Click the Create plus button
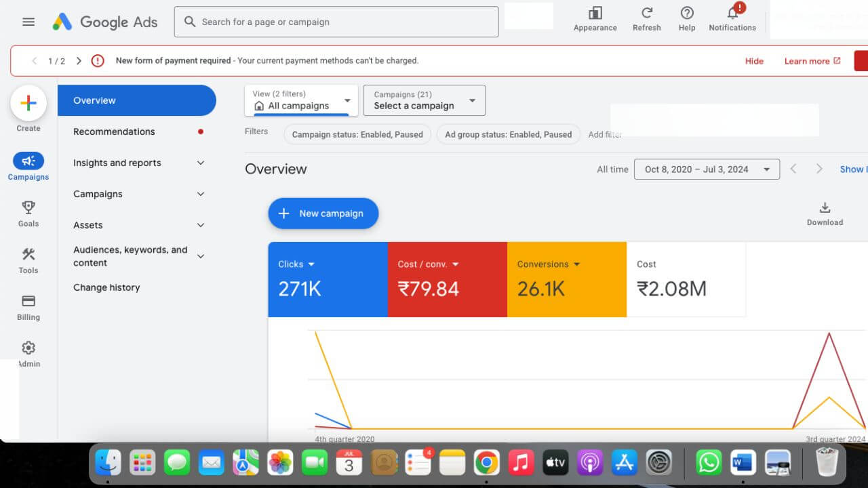Screen dimensions: 868x488 [x=28, y=103]
